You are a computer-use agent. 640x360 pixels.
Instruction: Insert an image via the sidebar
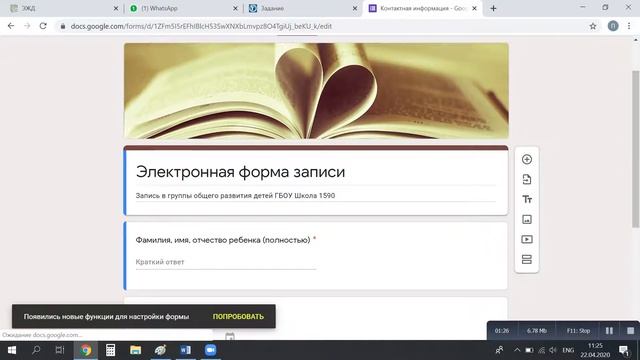(527, 219)
